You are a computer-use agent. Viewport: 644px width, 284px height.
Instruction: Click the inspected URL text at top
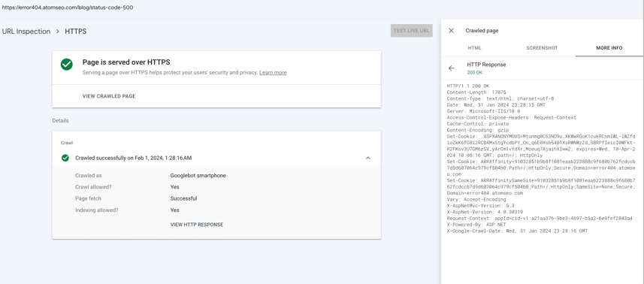coord(68,8)
